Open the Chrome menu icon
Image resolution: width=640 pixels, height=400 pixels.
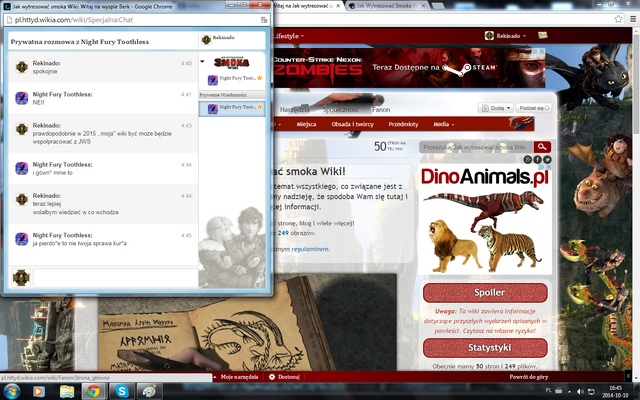click(633, 19)
